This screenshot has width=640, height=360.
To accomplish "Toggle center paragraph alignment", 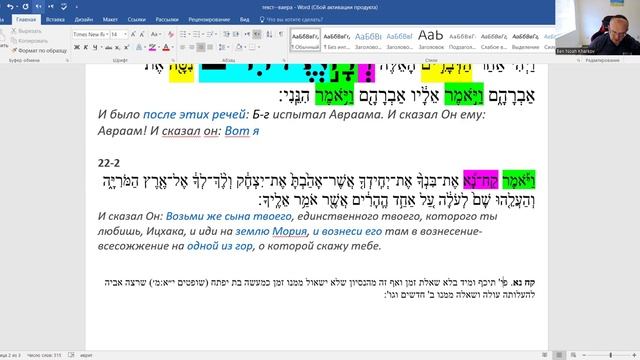I will pyautogui.click(x=191, y=47).
